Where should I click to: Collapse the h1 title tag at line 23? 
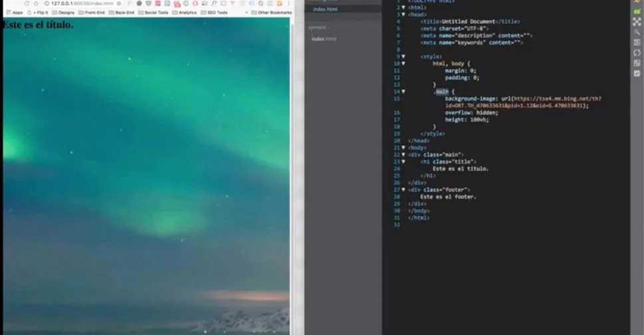click(x=403, y=162)
